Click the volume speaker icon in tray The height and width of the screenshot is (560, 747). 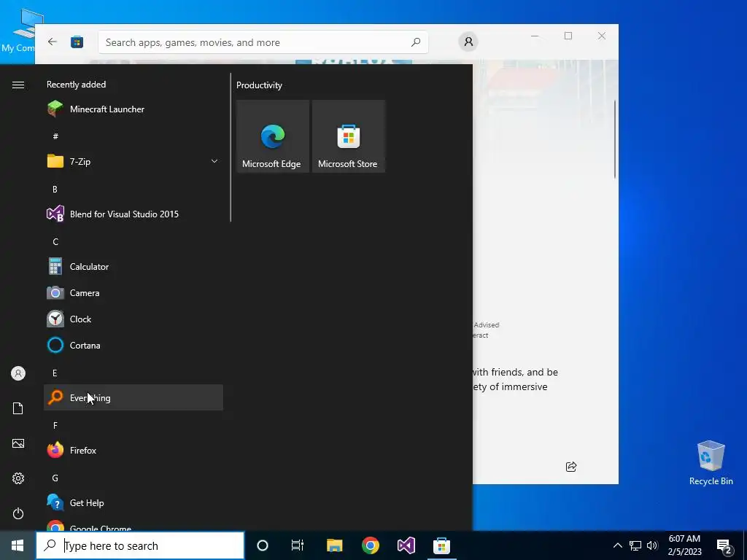pyautogui.click(x=652, y=545)
